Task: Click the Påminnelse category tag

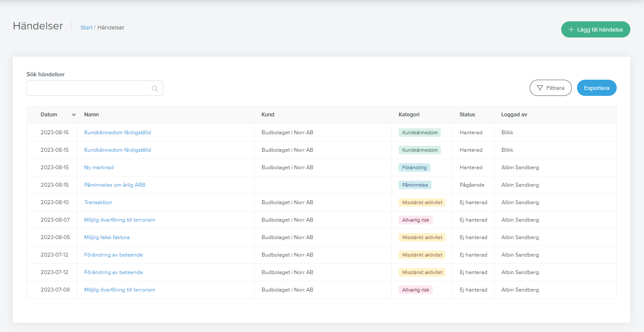Action: 415,185
